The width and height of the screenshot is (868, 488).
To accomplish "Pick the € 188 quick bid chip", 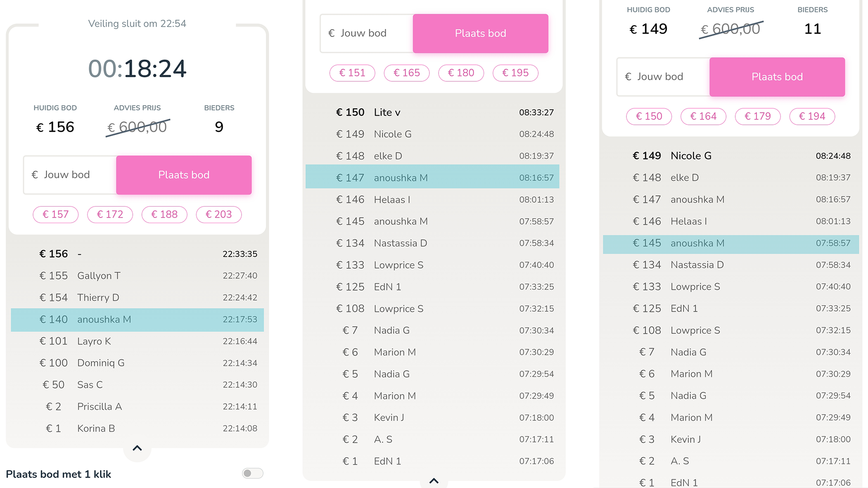I will (x=164, y=214).
